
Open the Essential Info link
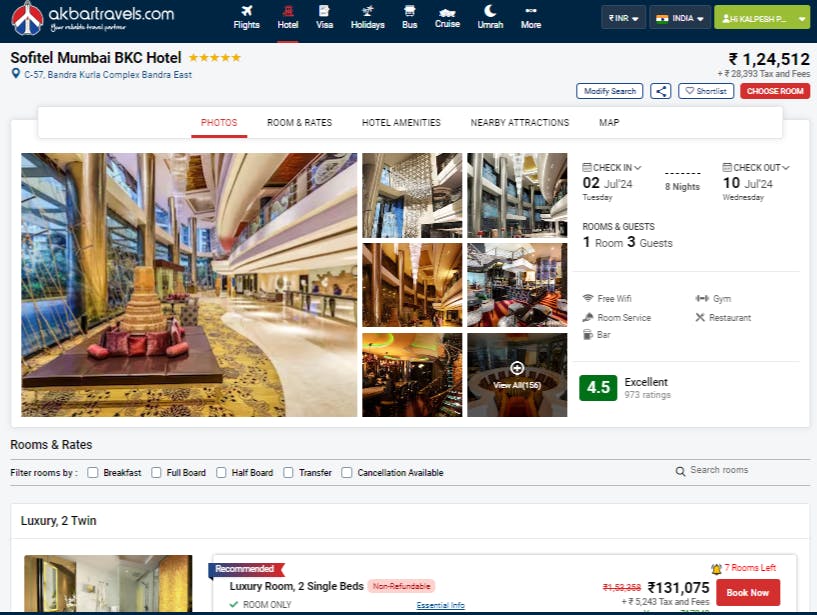[440, 605]
